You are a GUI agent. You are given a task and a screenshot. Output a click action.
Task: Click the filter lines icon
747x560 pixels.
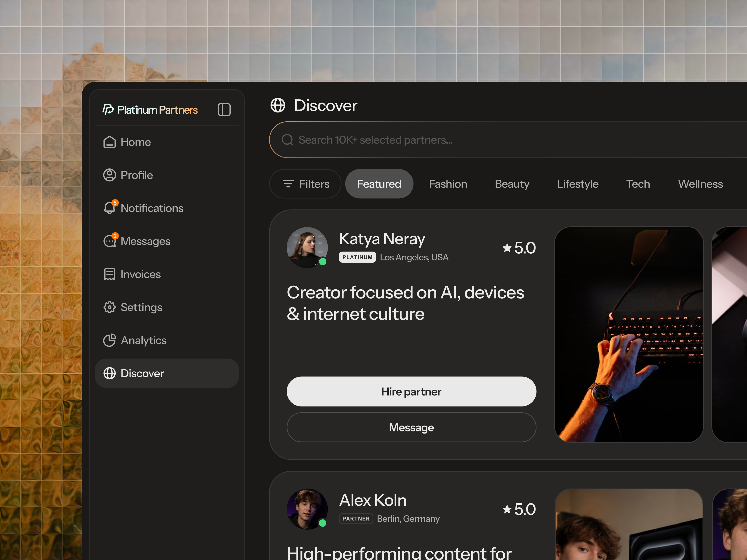click(x=288, y=184)
